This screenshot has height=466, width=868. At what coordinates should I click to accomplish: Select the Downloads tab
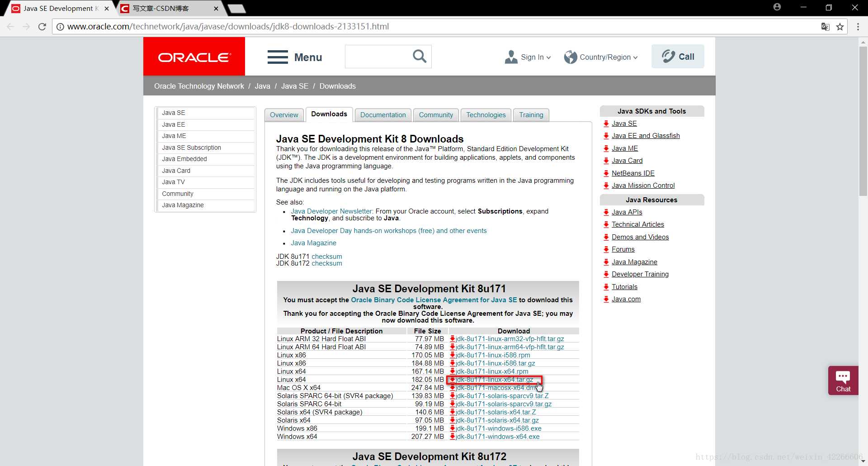(329, 114)
